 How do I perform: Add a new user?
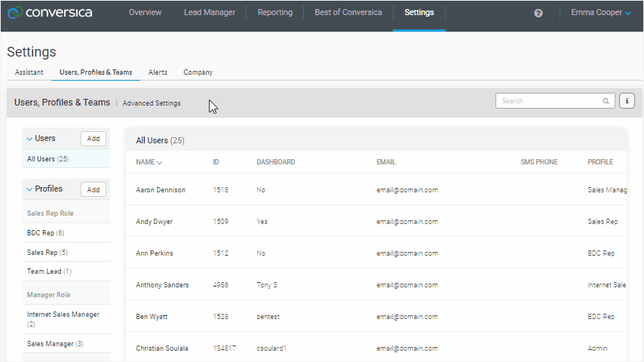coord(94,139)
